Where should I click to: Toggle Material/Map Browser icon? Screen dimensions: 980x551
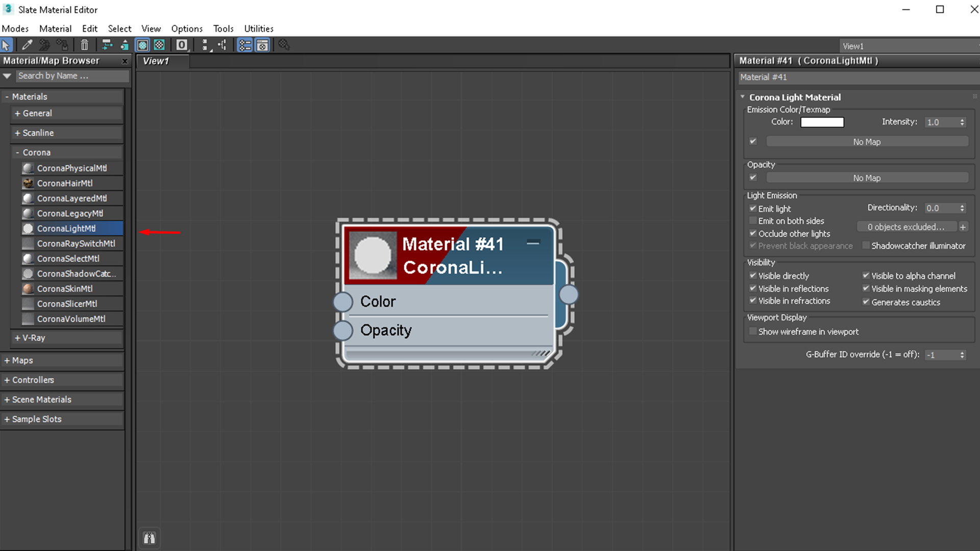point(245,45)
